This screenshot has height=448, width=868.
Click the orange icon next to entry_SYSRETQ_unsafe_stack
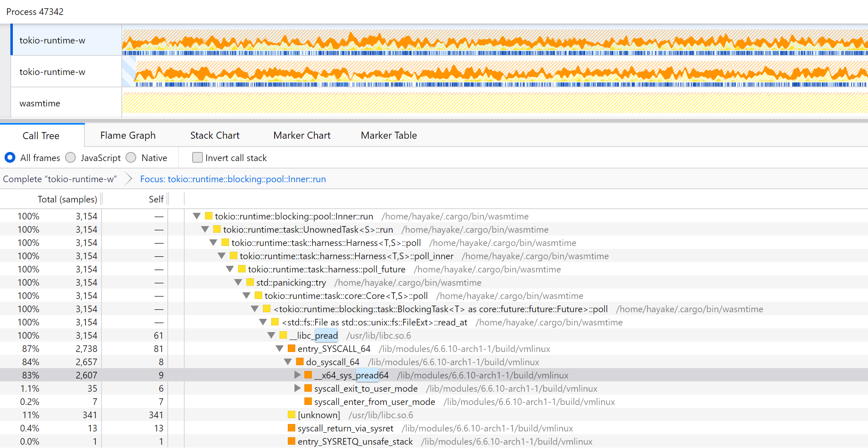[292, 441]
